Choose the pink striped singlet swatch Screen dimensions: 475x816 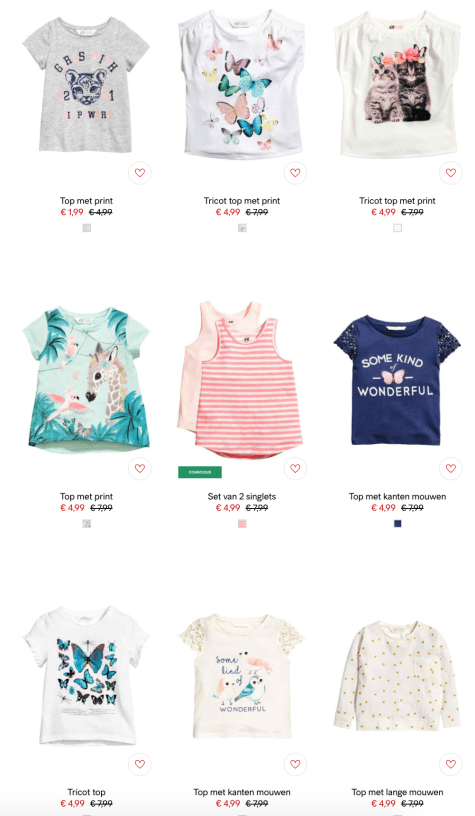[242, 524]
